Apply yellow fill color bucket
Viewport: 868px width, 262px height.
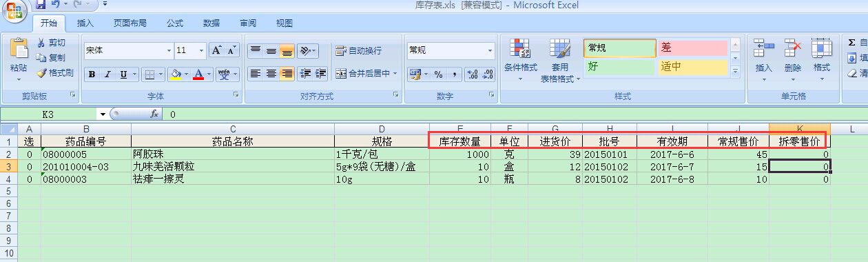tap(176, 74)
